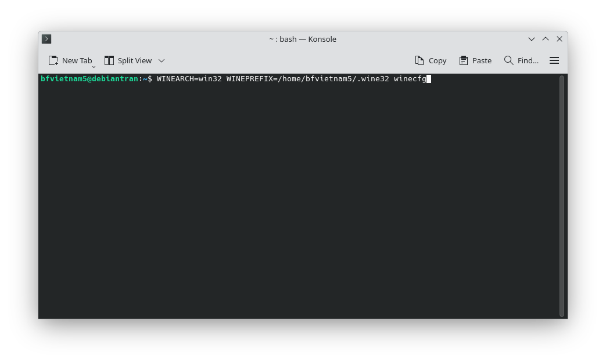Click the New Tab icon
The image size is (606, 364).
(53, 60)
